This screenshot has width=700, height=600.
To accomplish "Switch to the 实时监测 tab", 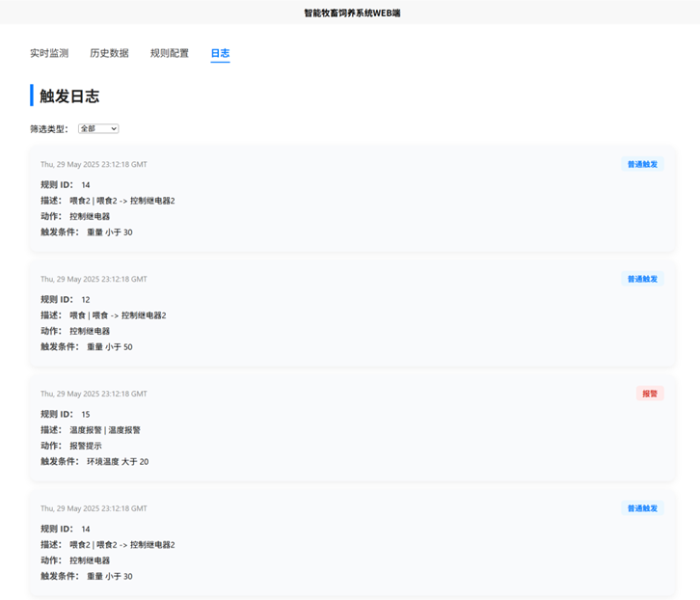I will pyautogui.click(x=49, y=53).
